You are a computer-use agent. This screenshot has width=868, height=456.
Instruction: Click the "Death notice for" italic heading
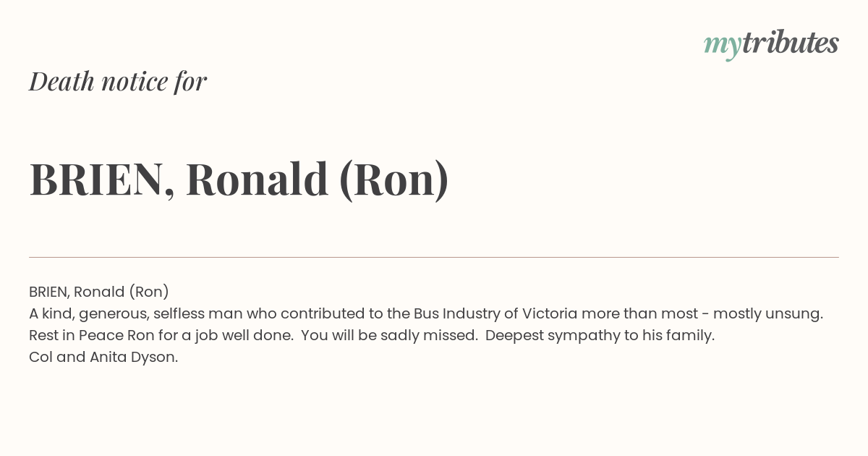118,81
